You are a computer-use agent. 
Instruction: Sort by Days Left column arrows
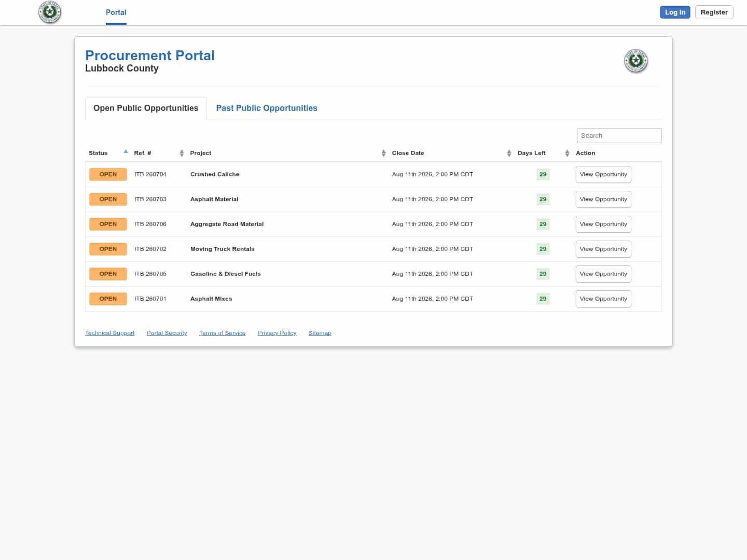point(567,153)
